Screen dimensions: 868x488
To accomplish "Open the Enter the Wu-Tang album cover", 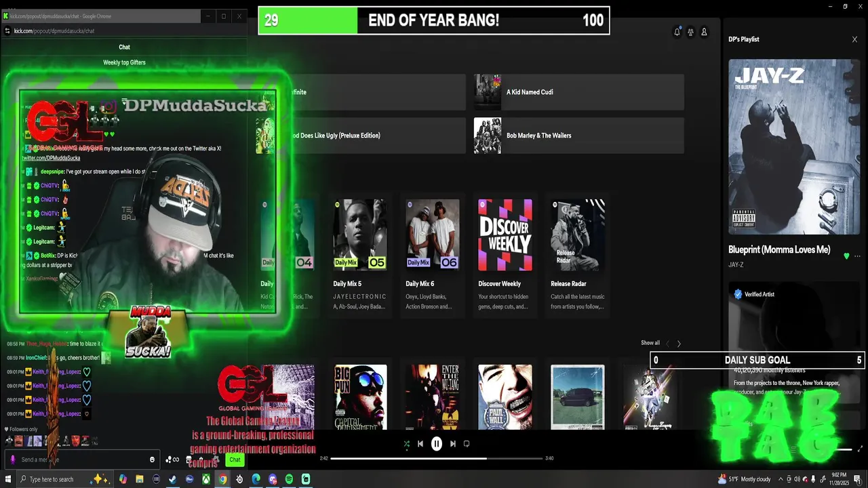I will coord(433,396).
